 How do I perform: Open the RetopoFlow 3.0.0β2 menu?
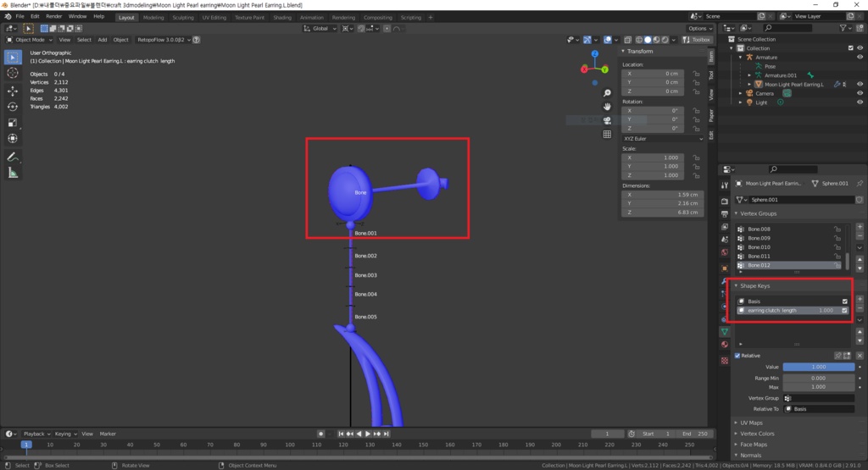tap(164, 40)
